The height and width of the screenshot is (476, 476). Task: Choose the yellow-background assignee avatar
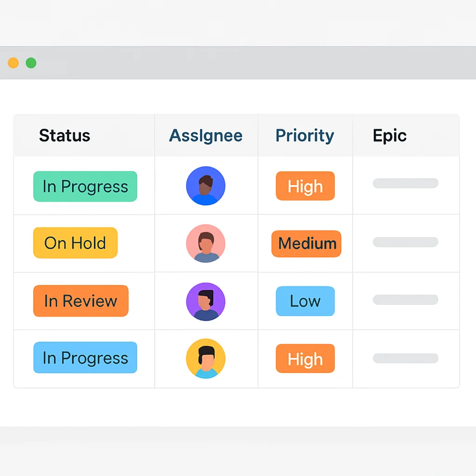point(205,358)
